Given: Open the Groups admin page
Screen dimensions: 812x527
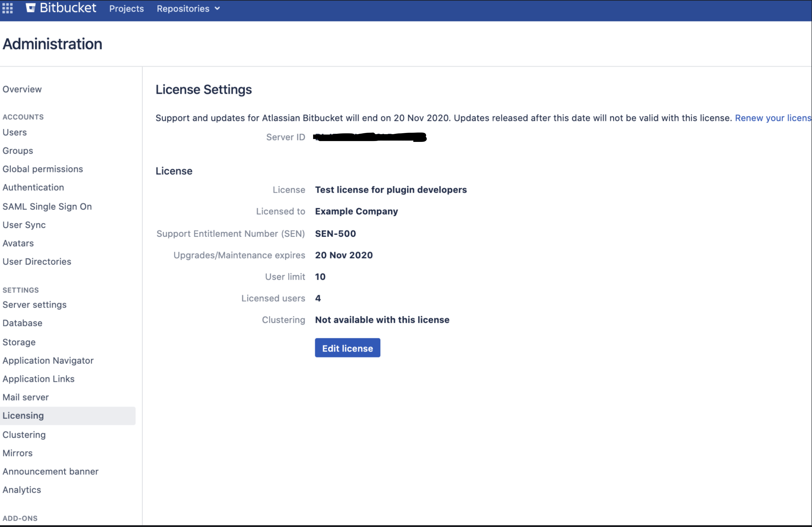Looking at the screenshot, I should click(x=18, y=151).
